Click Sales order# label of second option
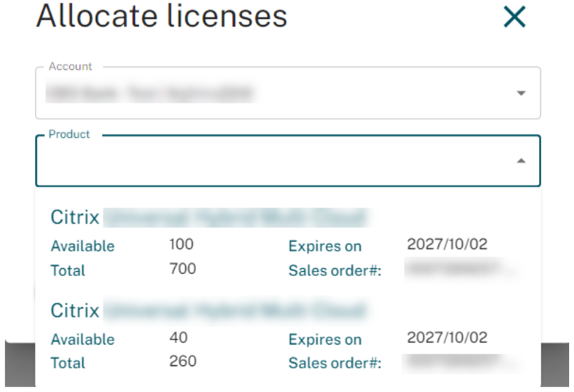Viewport: 574px width, 392px height. (335, 363)
